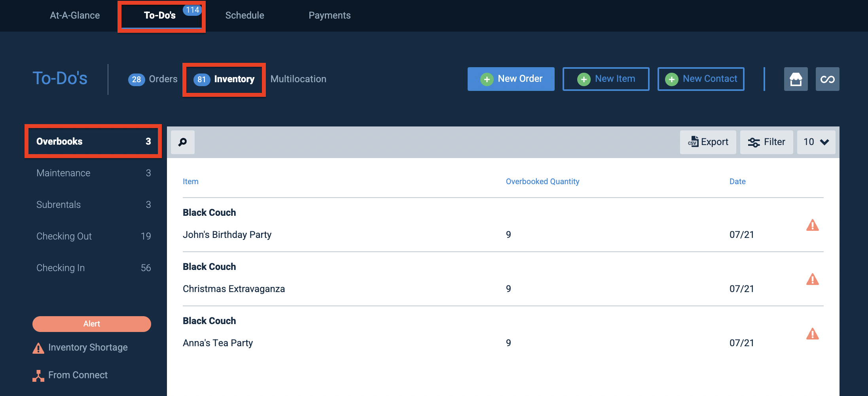This screenshot has height=396, width=868.
Task: Select Overbooks in the sidebar
Action: (x=93, y=141)
